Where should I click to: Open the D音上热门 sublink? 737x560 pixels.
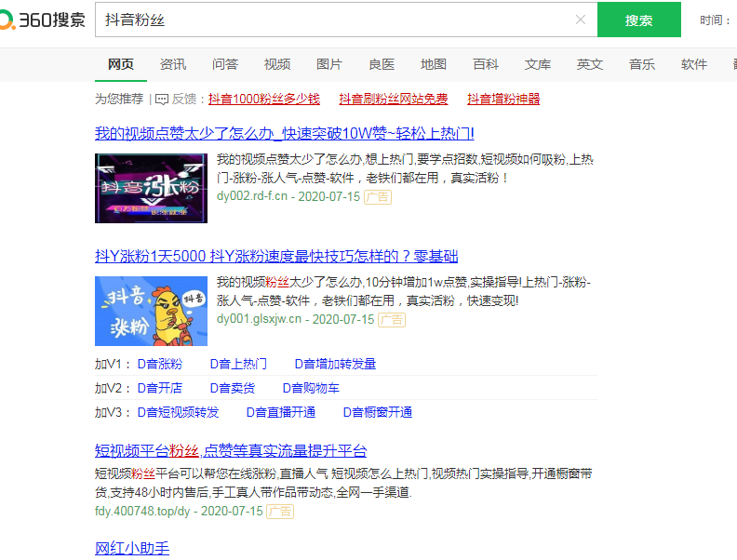(x=238, y=364)
